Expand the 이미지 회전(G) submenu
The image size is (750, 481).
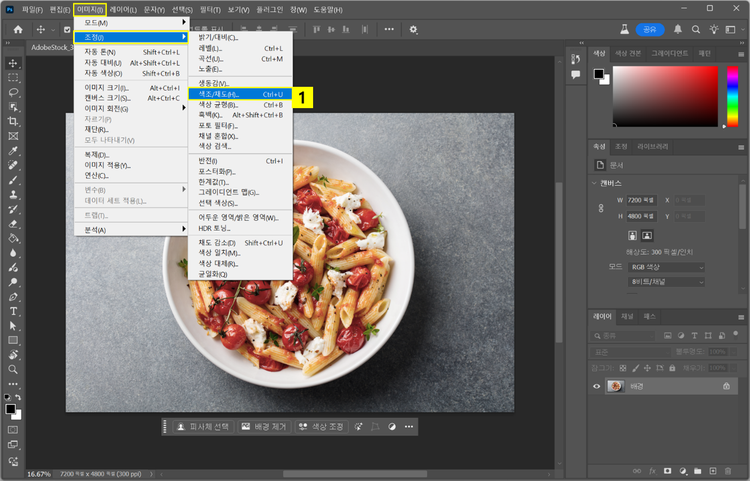132,109
